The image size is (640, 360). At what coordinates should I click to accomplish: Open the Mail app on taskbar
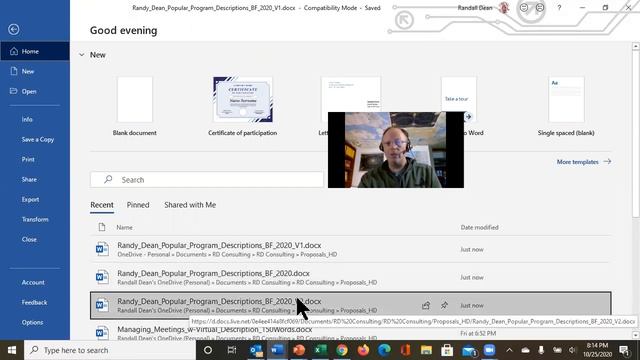pos(469,350)
